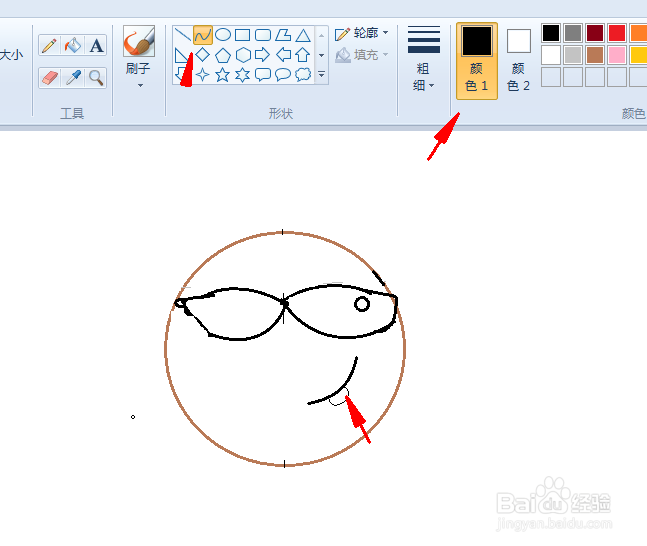Image resolution: width=647 pixels, height=546 pixels.
Task: Open the 粗细 line thickness dropdown
Action: [424, 59]
